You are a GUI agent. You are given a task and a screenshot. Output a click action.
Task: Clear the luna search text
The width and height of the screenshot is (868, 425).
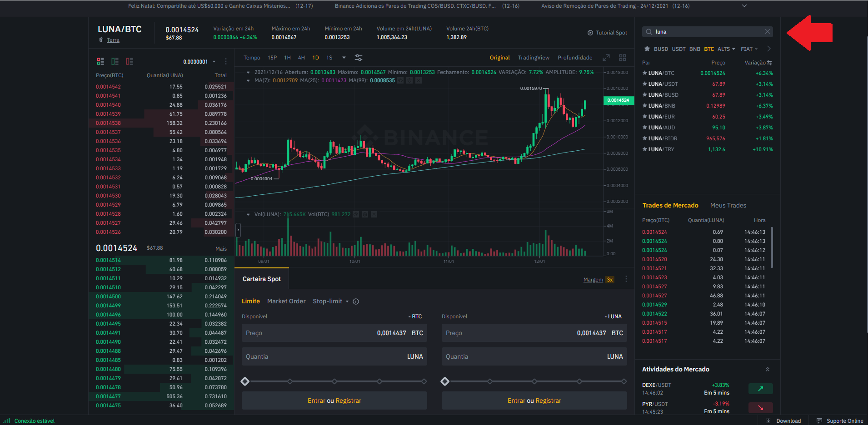(x=768, y=31)
